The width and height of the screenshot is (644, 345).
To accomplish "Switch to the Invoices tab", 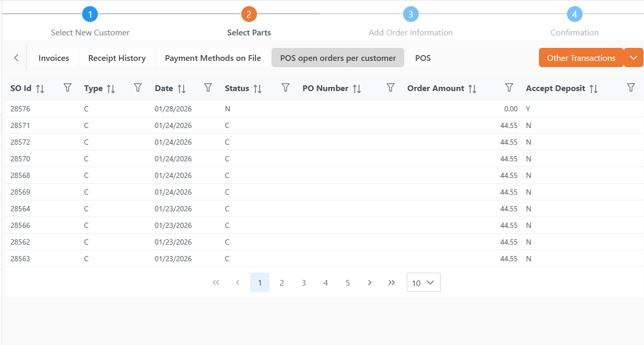I will [x=54, y=58].
